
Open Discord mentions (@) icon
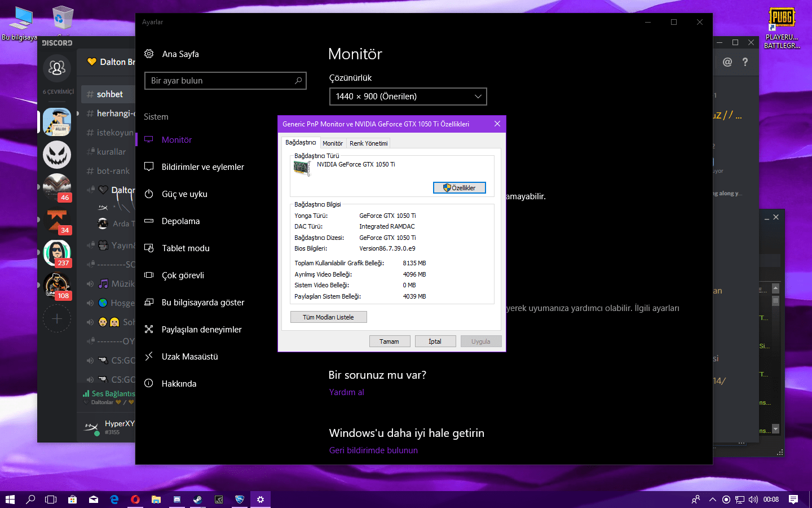pyautogui.click(x=727, y=62)
